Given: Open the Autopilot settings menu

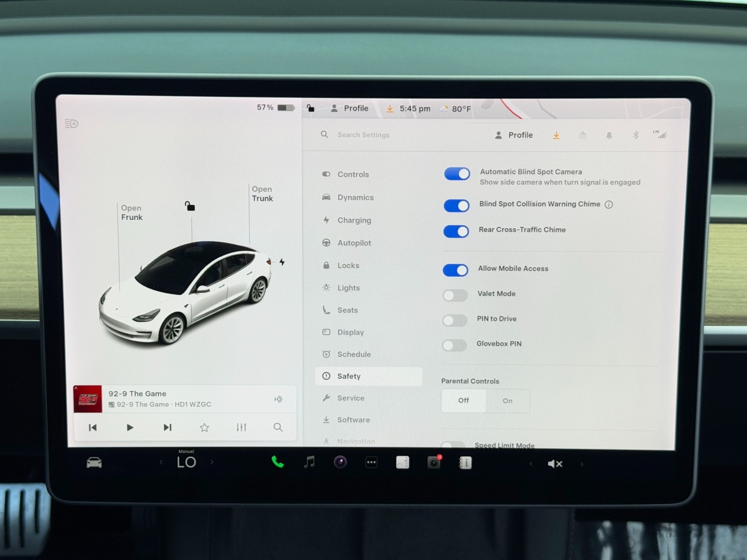Looking at the screenshot, I should pyautogui.click(x=354, y=243).
